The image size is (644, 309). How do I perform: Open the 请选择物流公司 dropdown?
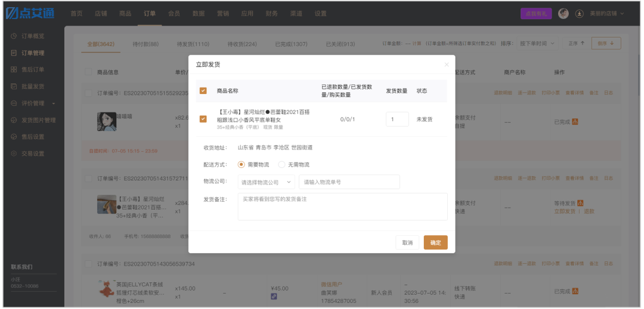pyautogui.click(x=266, y=182)
